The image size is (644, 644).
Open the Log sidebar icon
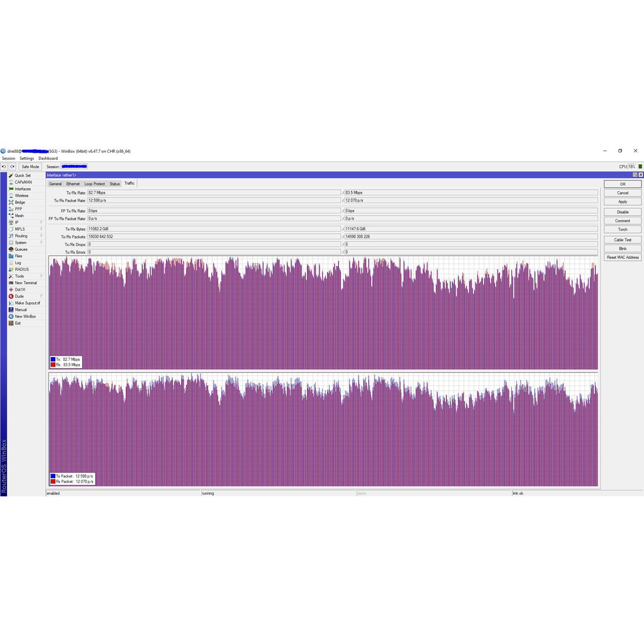[11, 263]
